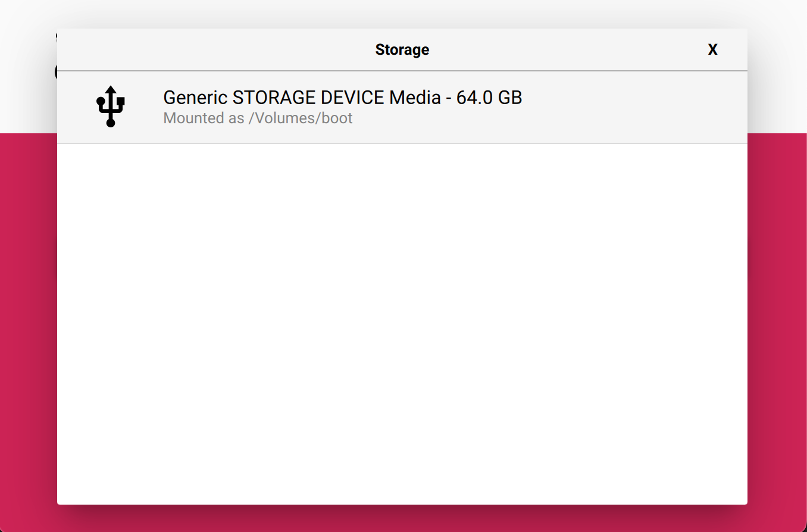Click the red background outside the dialog
The height and width of the screenshot is (532, 807).
[x=777, y=327]
